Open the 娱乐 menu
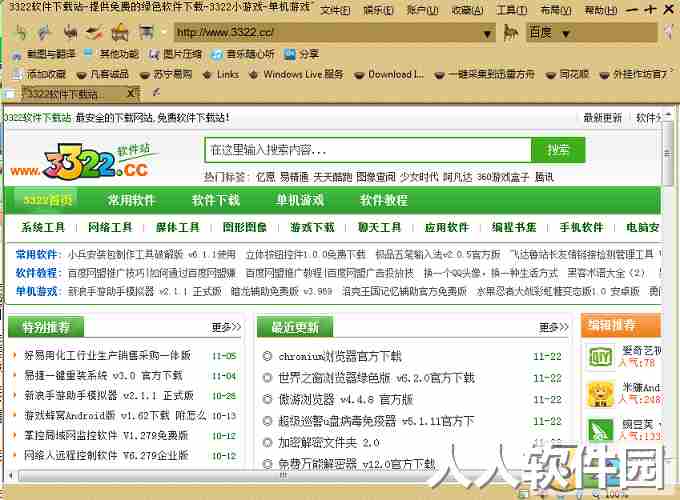 [378, 10]
